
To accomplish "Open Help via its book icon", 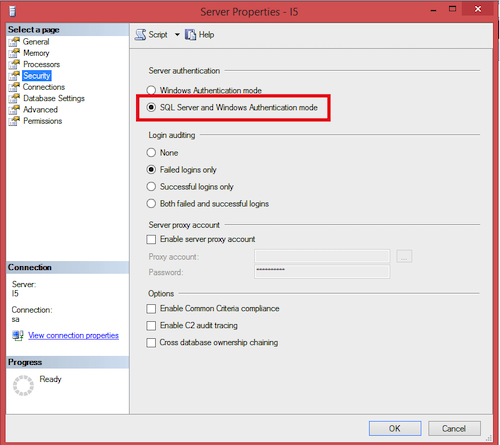I will pyautogui.click(x=190, y=35).
